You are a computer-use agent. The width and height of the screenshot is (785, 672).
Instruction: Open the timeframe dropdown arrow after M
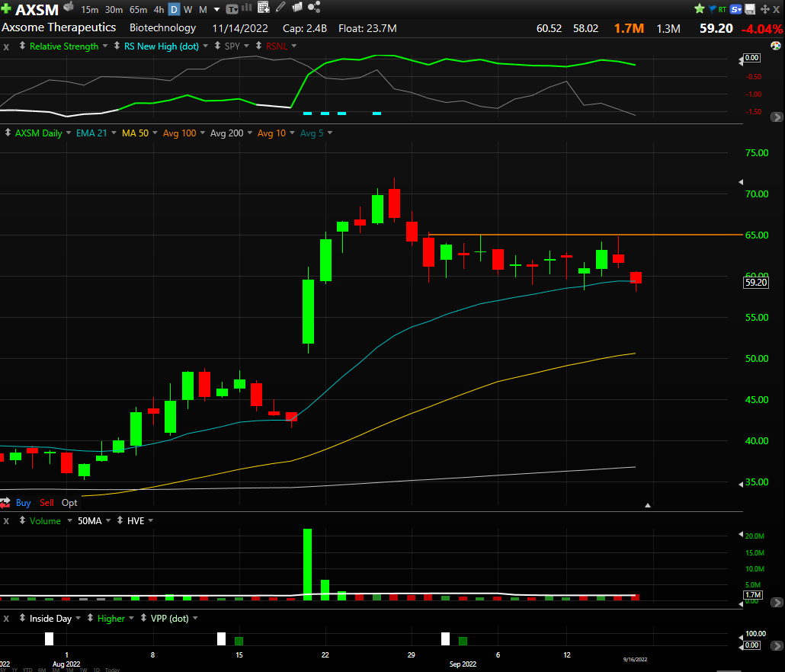click(x=216, y=9)
